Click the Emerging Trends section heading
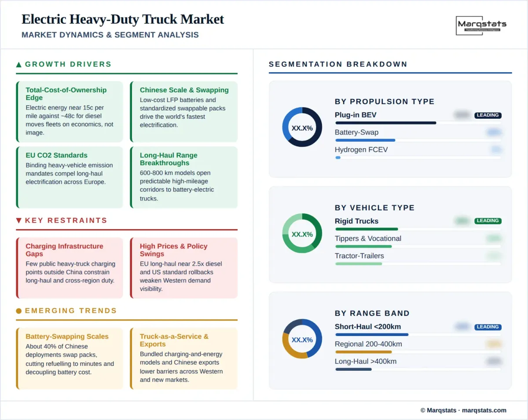This screenshot has height=420, width=528. pyautogui.click(x=71, y=310)
